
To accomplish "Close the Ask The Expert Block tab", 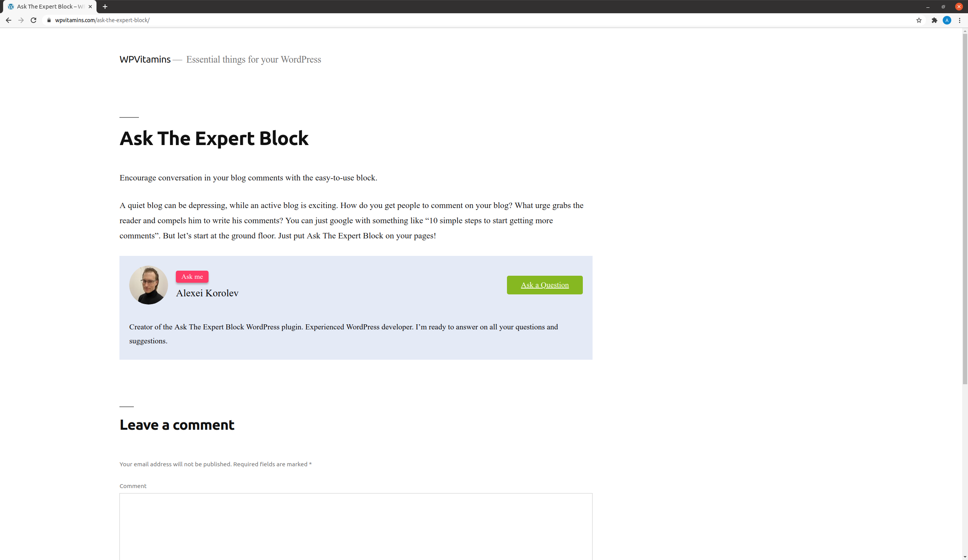I will click(x=90, y=7).
